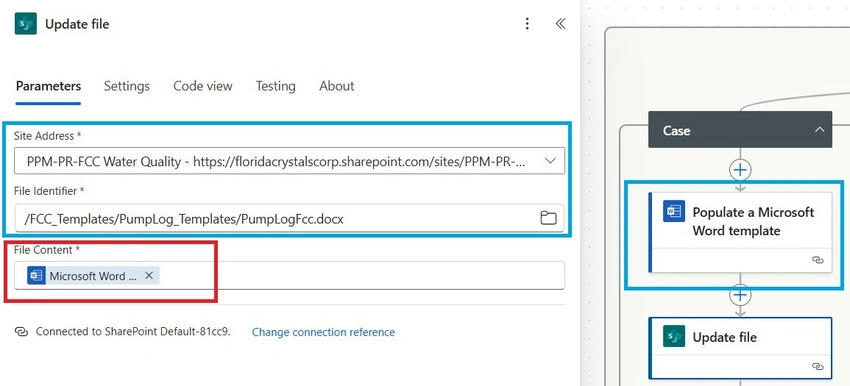Open the three-dot more options menu
850x386 pixels.
pos(527,24)
